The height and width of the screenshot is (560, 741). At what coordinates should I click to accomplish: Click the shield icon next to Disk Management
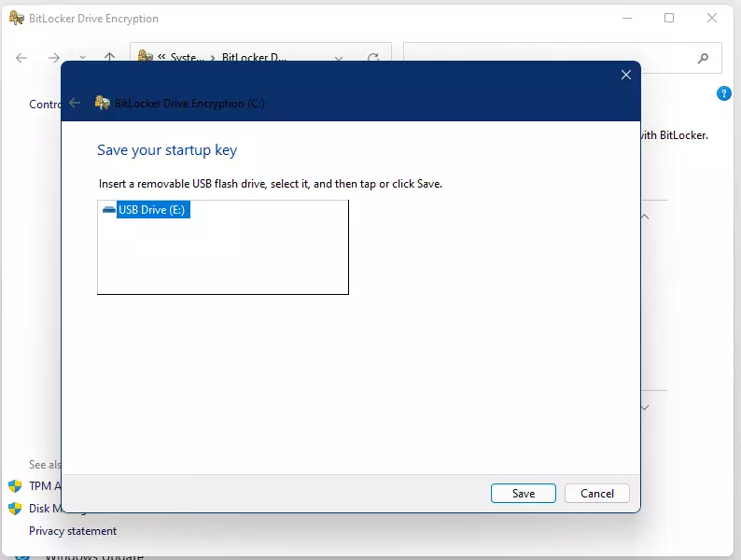point(15,509)
